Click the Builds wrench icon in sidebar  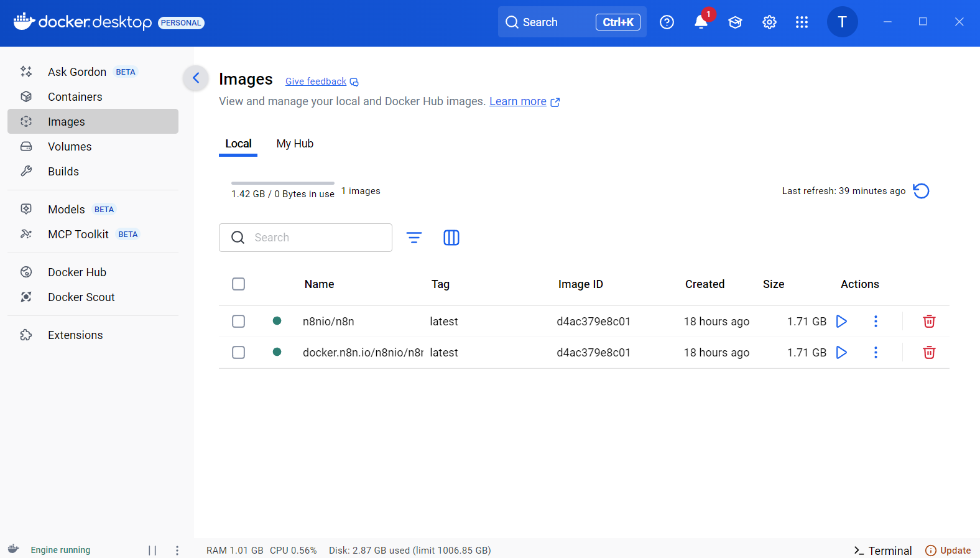[26, 171]
